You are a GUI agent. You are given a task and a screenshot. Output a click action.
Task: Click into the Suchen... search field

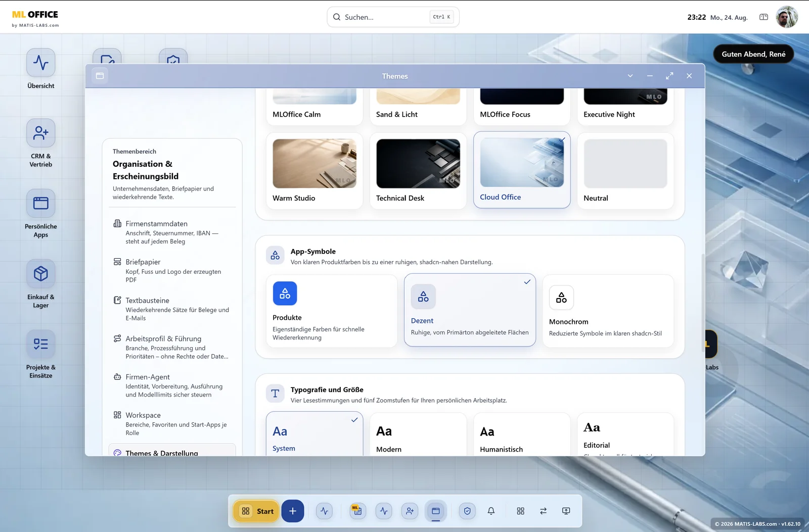[393, 17]
